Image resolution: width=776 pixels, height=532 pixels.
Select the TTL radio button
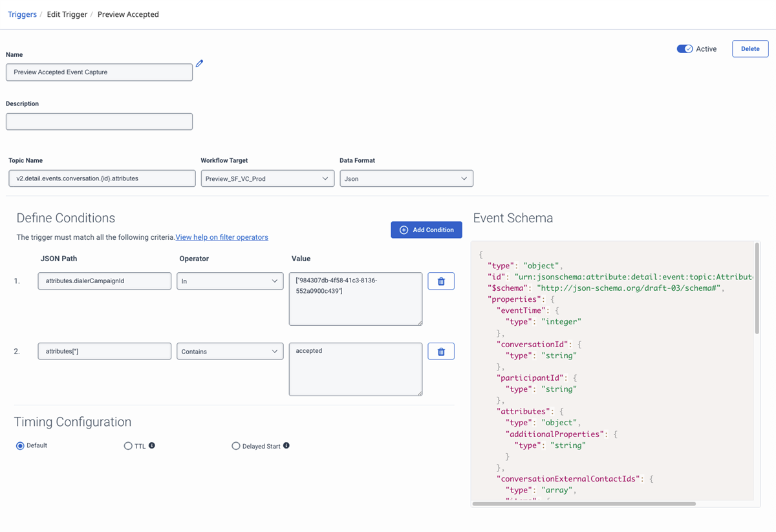[x=128, y=446]
